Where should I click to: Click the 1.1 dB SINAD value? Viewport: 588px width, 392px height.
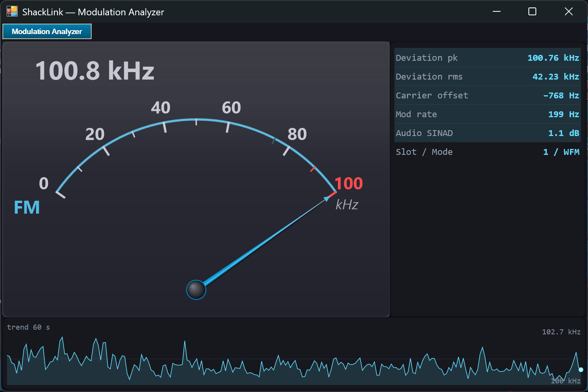(x=563, y=133)
